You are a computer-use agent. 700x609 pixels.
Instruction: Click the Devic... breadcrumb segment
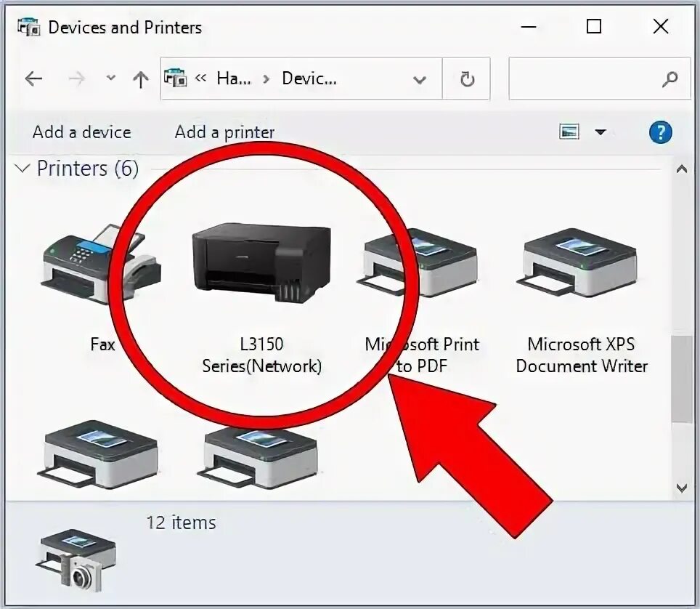tap(309, 79)
